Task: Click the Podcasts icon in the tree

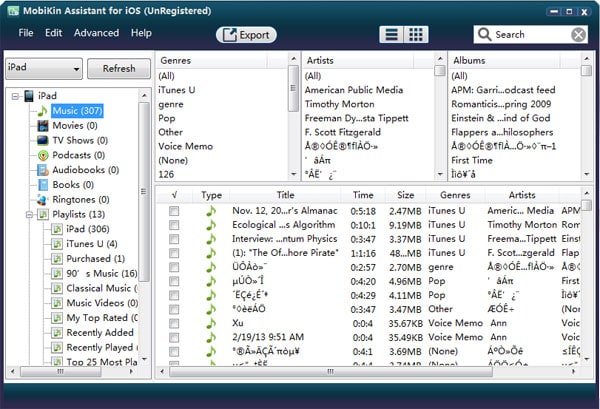Action: pos(43,155)
